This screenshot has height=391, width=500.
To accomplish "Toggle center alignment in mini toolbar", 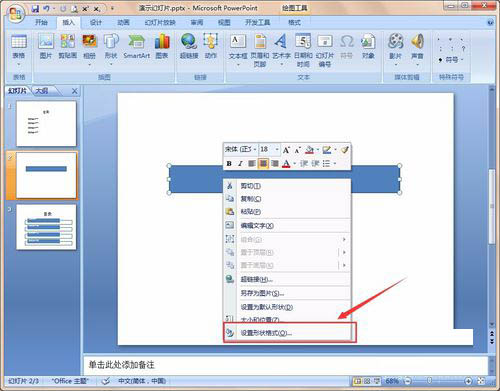I will [263, 164].
